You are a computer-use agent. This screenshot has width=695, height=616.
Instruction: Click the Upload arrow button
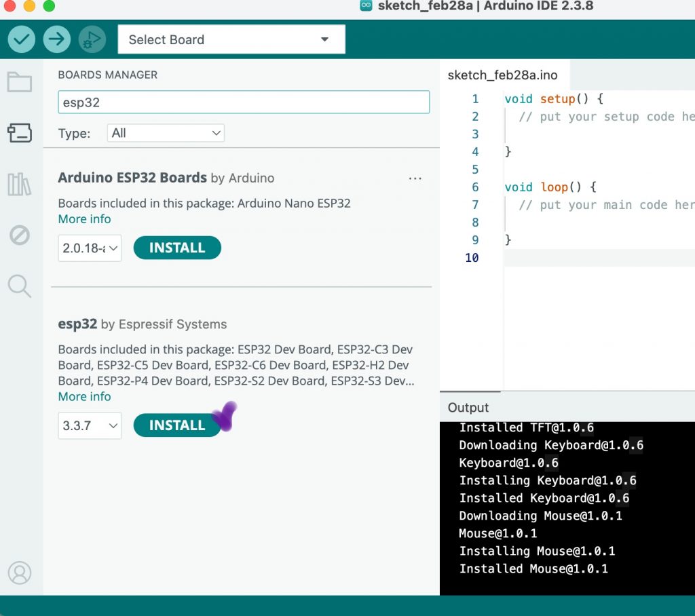[57, 39]
